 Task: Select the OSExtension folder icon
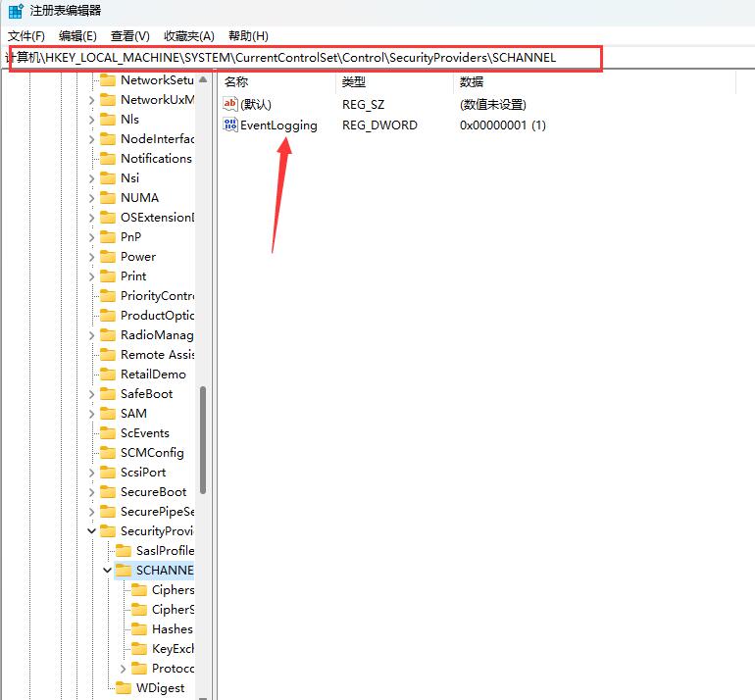pyautogui.click(x=108, y=217)
